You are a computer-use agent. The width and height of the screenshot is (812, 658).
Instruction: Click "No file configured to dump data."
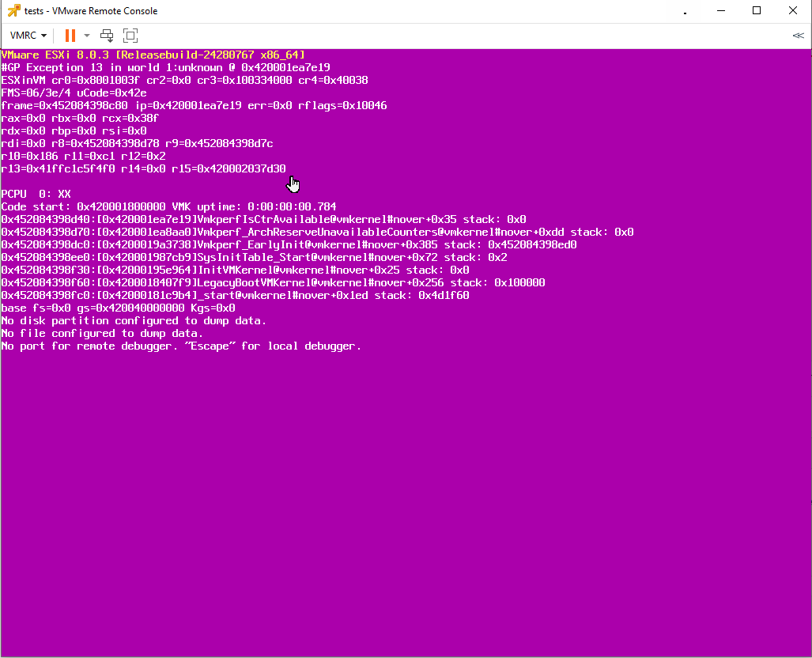[102, 333]
